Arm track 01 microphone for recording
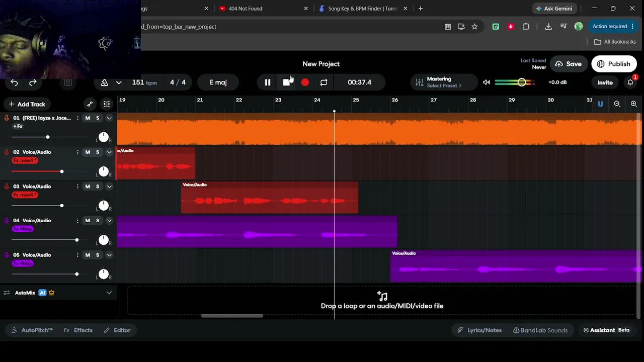The width and height of the screenshot is (644, 362). point(7,118)
